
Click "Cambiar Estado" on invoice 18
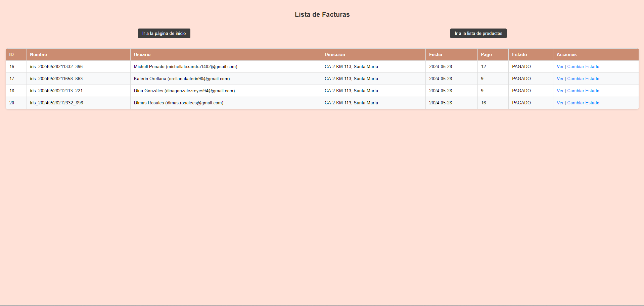(x=583, y=91)
